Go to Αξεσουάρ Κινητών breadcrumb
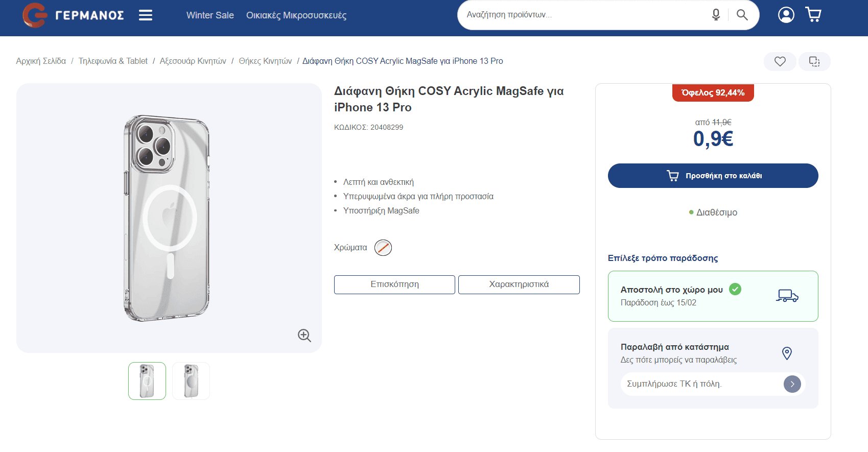868x452 pixels. pyautogui.click(x=193, y=61)
